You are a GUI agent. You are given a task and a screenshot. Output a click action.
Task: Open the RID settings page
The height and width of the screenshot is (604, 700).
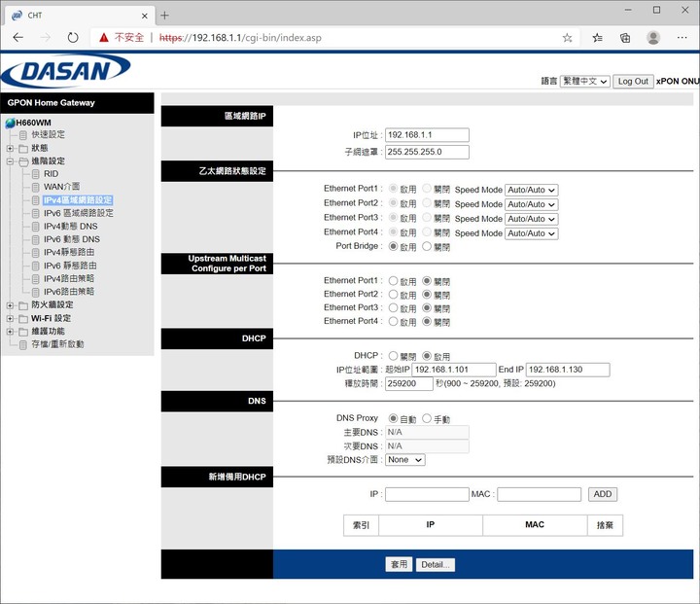[x=51, y=174]
